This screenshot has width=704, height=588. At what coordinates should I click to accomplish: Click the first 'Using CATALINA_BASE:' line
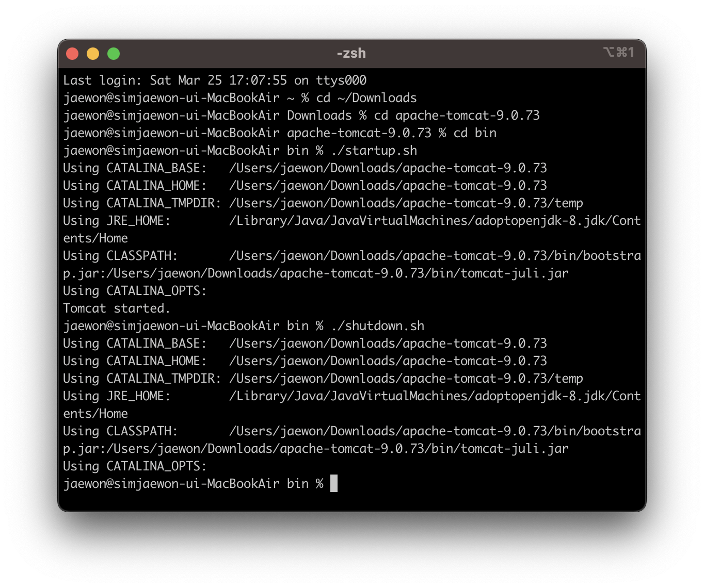click(305, 168)
